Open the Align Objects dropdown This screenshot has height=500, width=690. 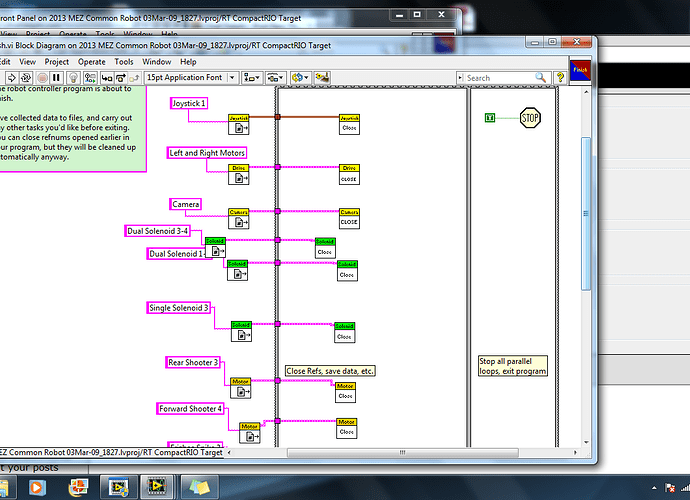253,78
